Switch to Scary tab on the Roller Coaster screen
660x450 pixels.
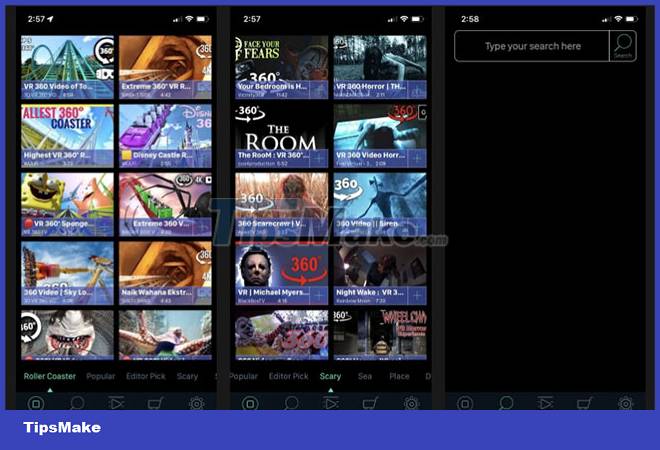coord(187,376)
